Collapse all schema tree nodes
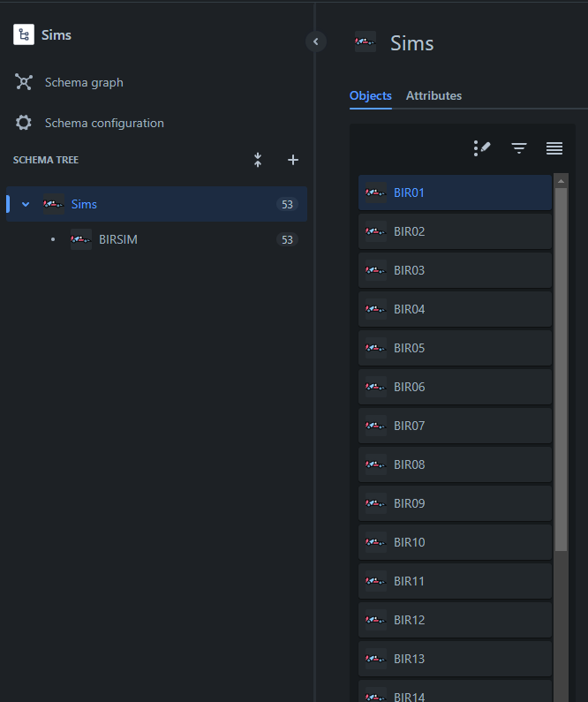 [x=258, y=160]
